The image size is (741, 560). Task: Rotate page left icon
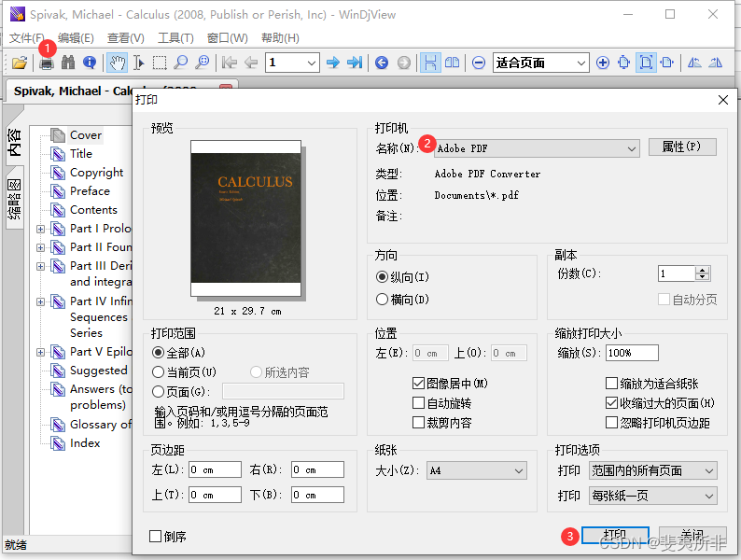pyautogui.click(x=694, y=63)
